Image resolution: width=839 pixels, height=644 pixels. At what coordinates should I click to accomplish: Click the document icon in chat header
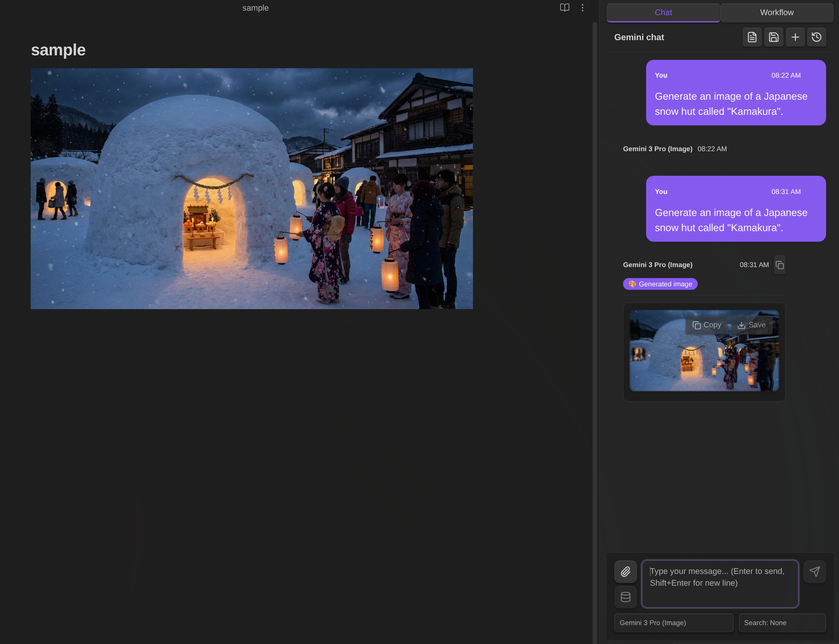click(751, 37)
